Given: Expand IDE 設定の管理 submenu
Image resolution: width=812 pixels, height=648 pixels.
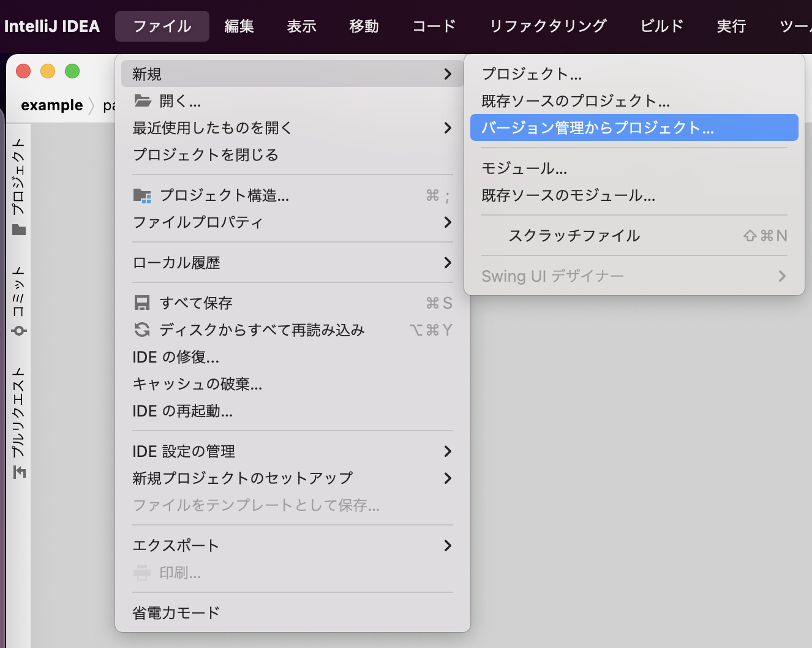Looking at the screenshot, I should coord(448,451).
